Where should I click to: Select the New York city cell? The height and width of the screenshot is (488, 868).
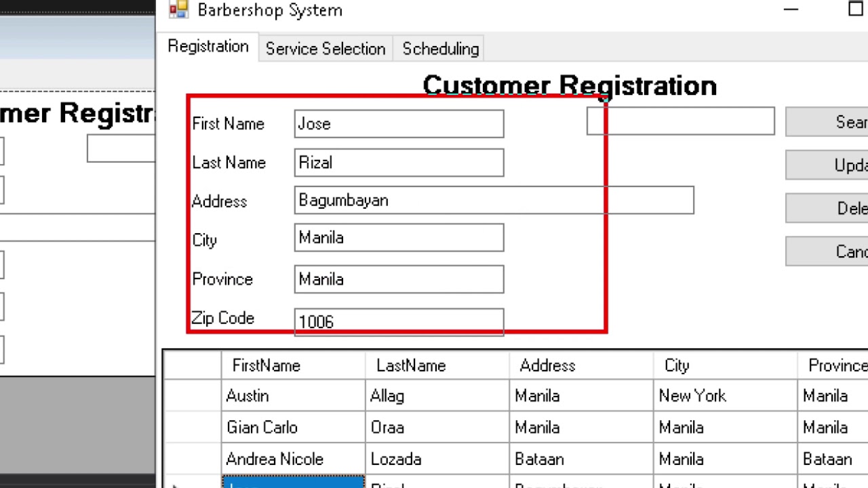click(x=725, y=396)
